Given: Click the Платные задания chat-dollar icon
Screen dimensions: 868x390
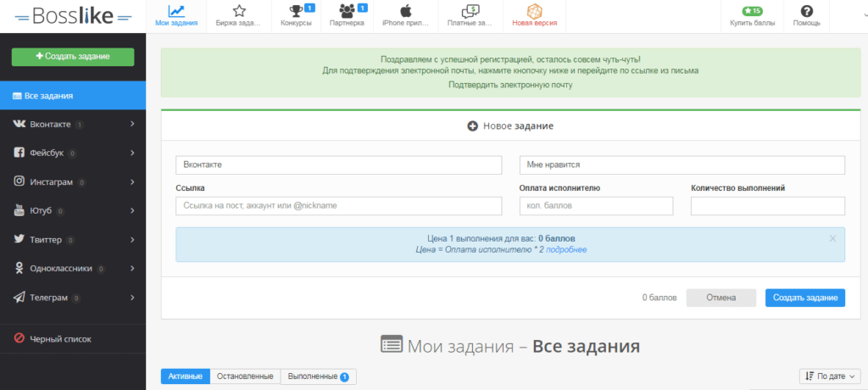Looking at the screenshot, I should pyautogui.click(x=470, y=11).
